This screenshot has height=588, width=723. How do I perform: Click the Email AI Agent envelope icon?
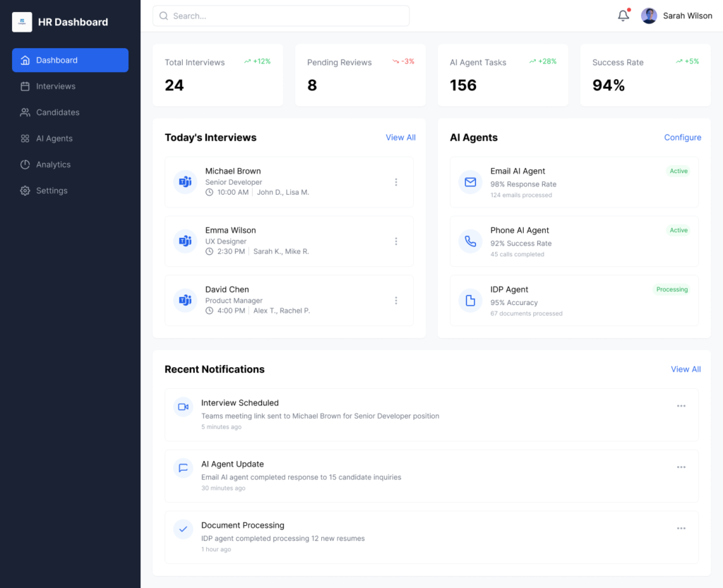pyautogui.click(x=470, y=182)
